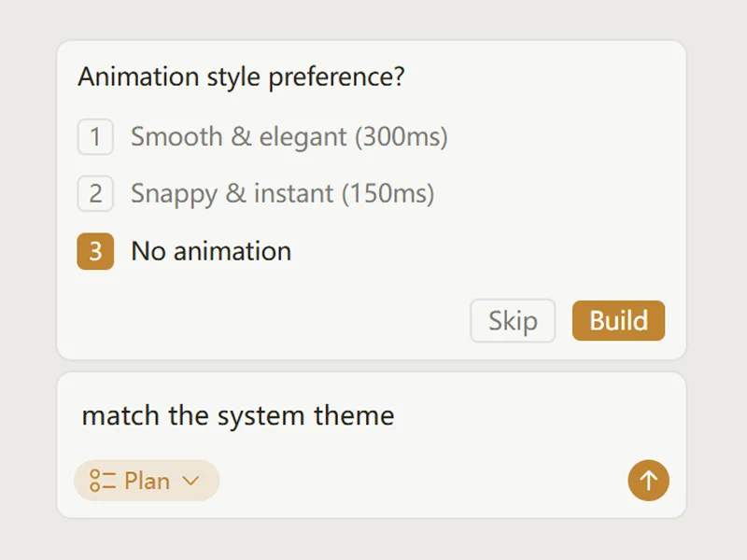Click the 150ms duration text

click(x=388, y=194)
